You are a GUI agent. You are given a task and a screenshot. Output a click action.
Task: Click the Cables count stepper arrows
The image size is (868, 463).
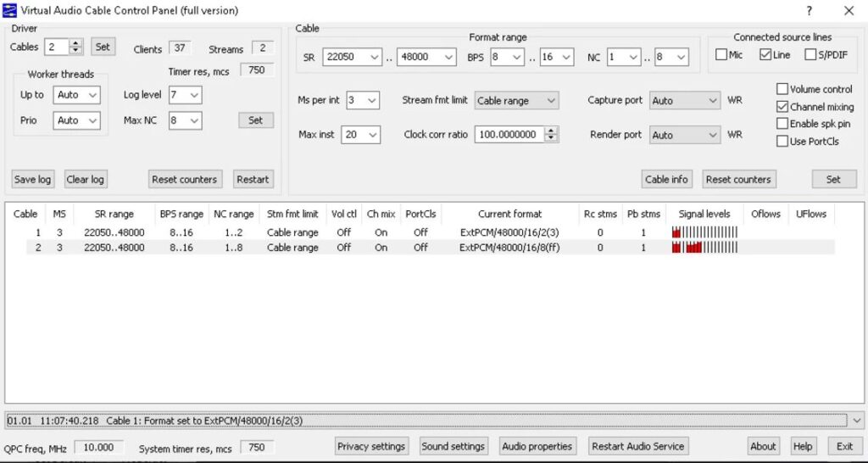pos(75,47)
